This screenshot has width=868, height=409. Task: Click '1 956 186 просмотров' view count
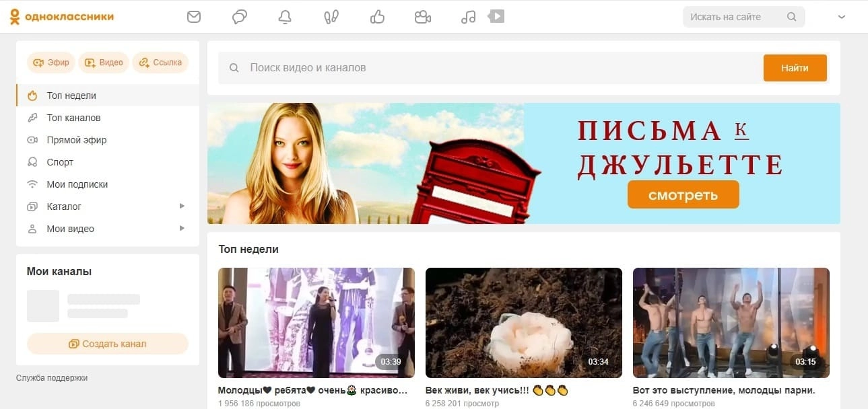tap(259, 404)
